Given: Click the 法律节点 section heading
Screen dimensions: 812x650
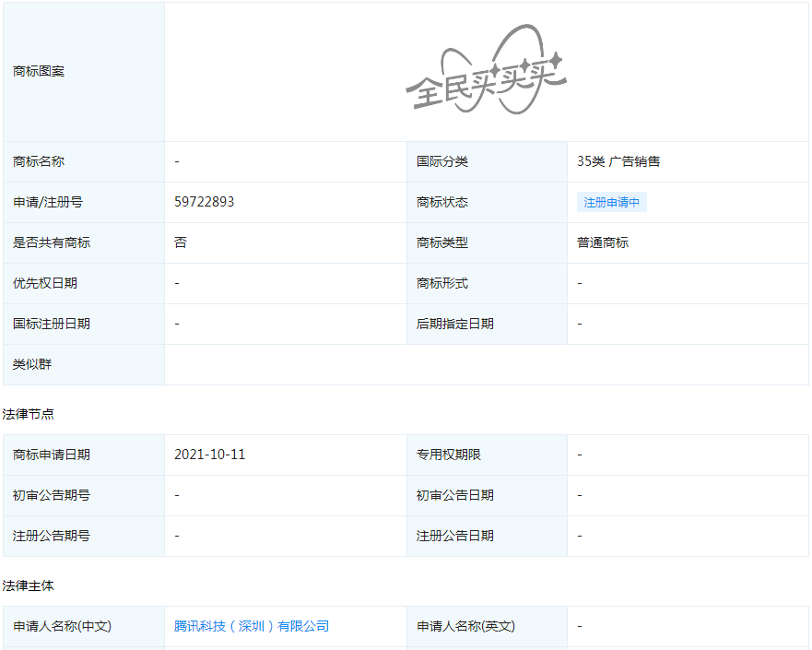Looking at the screenshot, I should [x=28, y=414].
